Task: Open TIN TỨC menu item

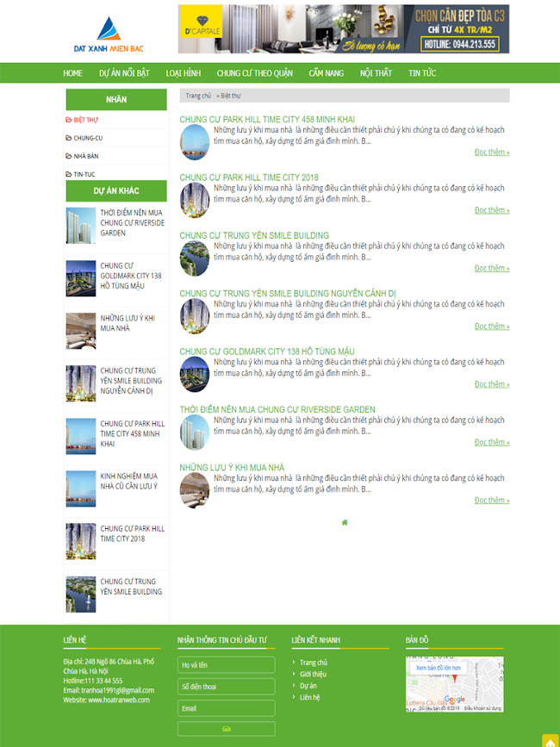Action: click(x=422, y=73)
